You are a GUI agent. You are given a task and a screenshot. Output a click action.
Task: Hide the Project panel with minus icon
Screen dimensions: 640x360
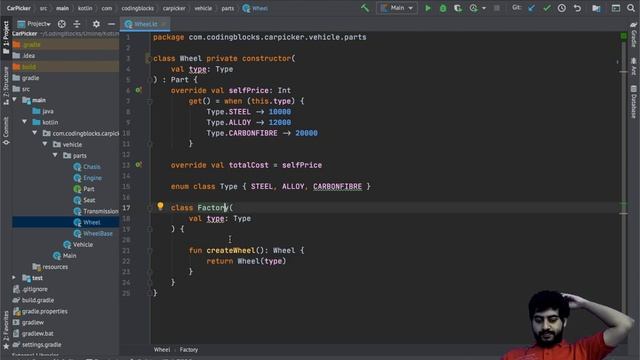[x=111, y=24]
